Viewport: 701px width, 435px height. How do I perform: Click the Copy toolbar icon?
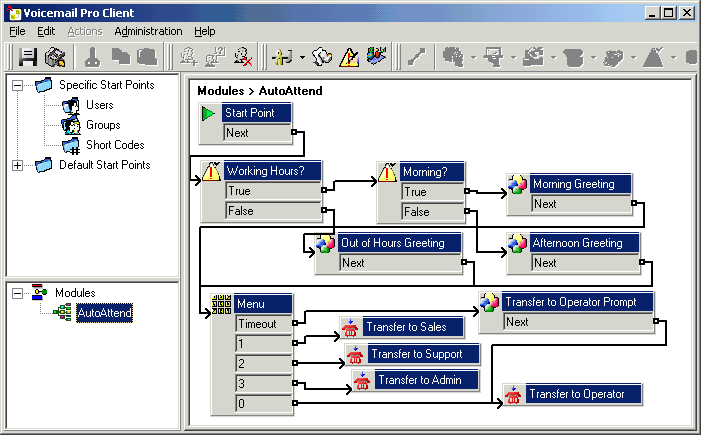click(121, 57)
